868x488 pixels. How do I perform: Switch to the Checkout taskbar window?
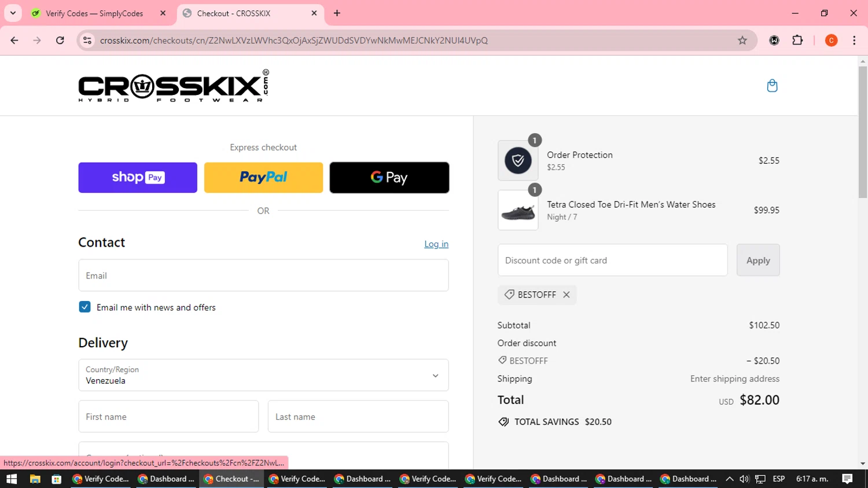tap(231, 479)
